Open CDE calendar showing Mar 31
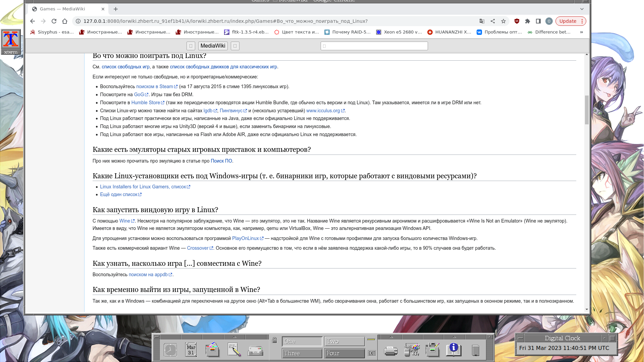Viewport: 644px width, 362px height. pos(191,350)
